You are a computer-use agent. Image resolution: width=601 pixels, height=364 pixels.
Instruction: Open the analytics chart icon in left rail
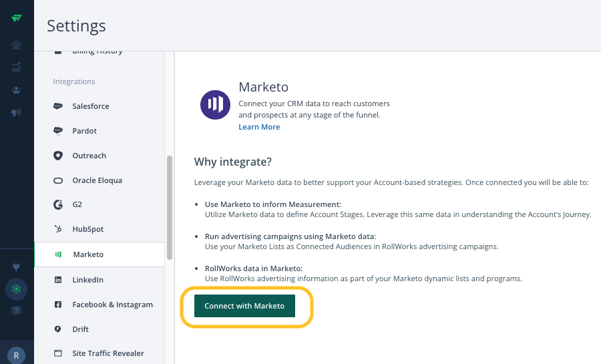point(16,67)
